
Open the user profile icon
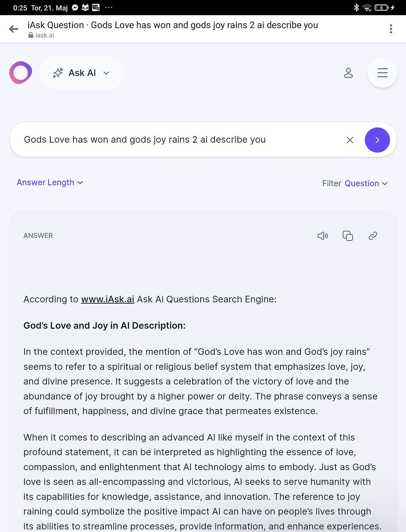pos(348,73)
